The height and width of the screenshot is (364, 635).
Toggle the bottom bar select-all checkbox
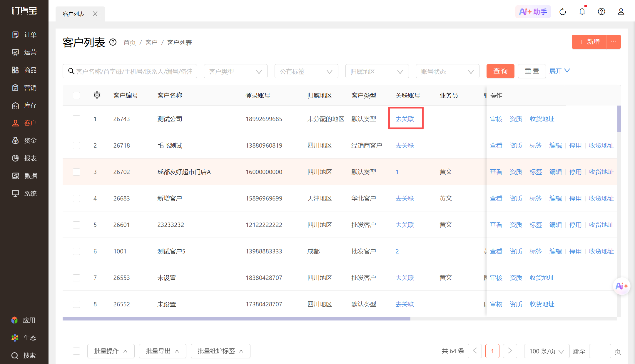[x=76, y=351]
